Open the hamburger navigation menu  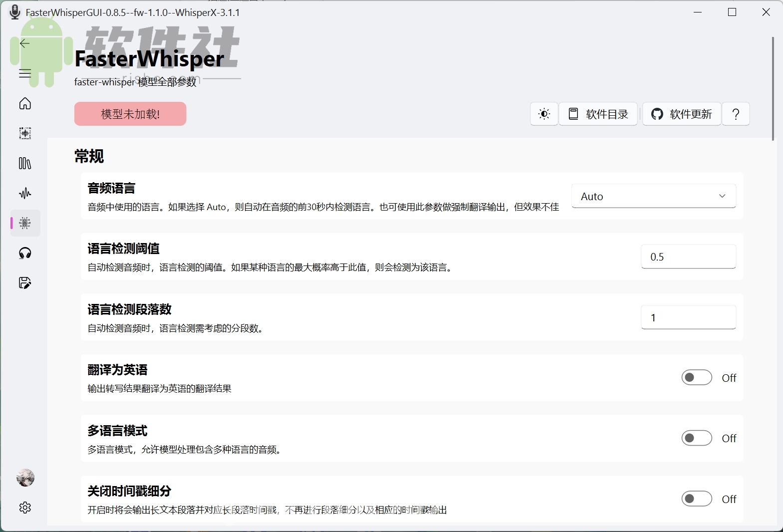click(25, 73)
